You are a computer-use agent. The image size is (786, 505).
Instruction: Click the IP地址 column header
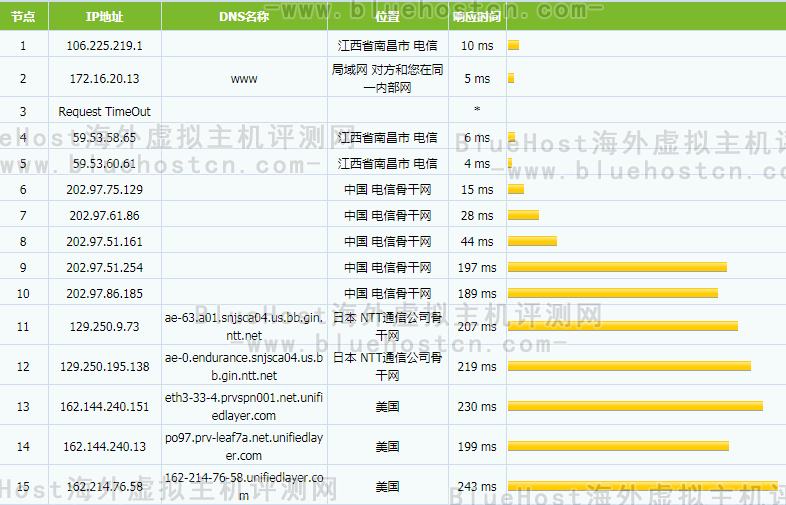point(104,17)
